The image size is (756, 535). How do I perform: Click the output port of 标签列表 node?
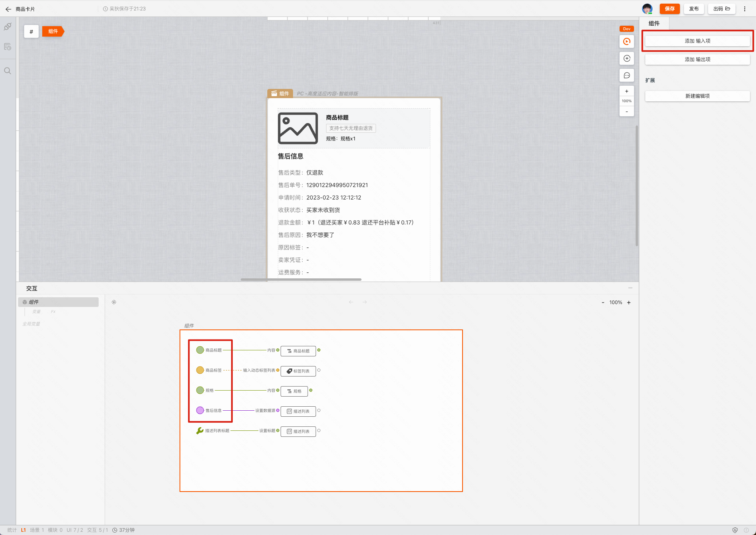pos(319,370)
